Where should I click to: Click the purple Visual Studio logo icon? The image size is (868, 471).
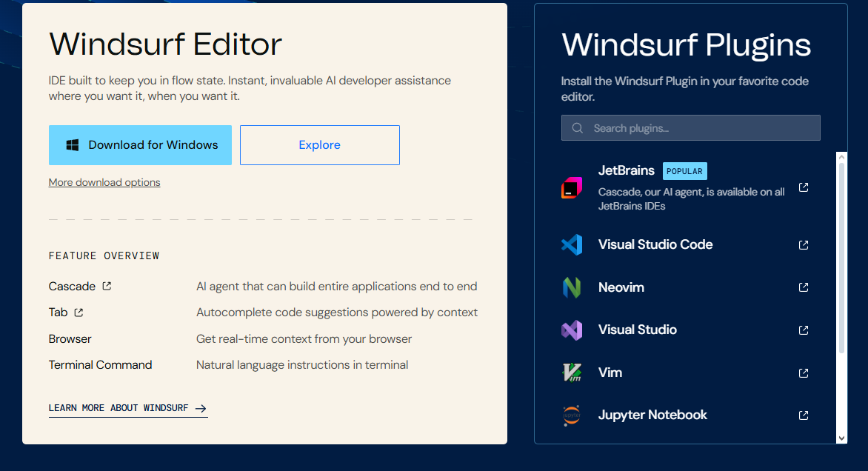[x=572, y=330]
